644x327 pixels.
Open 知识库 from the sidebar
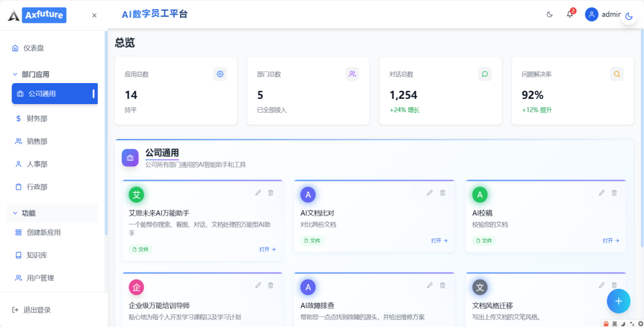pyautogui.click(x=37, y=255)
